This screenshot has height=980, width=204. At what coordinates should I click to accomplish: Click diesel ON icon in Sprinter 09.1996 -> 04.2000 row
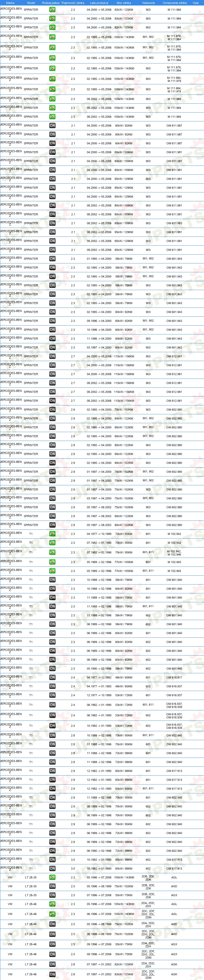pyautogui.click(x=52, y=321)
